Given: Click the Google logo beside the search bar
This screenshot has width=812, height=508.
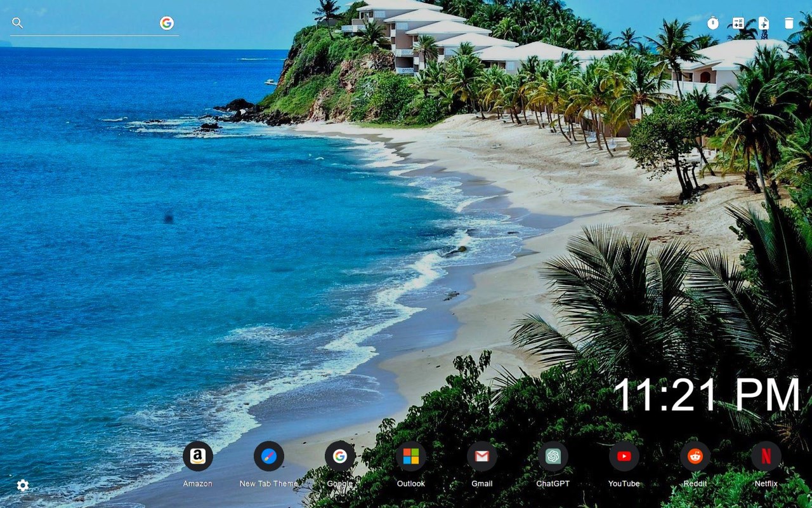Looking at the screenshot, I should coord(167,23).
